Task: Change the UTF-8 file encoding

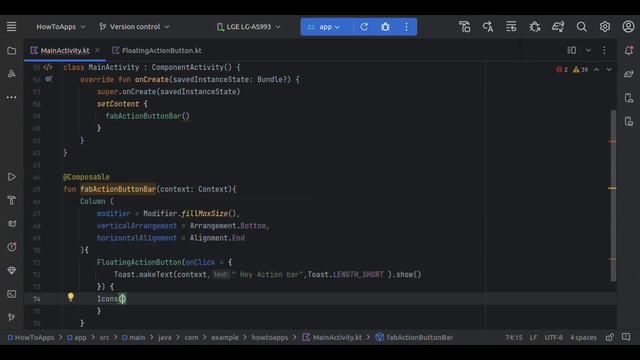Action: (x=553, y=338)
